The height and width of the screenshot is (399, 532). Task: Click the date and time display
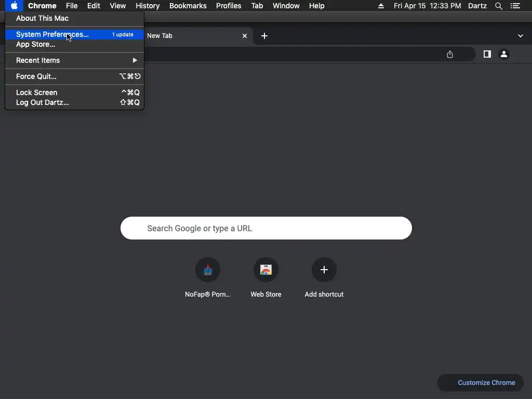[x=427, y=6]
